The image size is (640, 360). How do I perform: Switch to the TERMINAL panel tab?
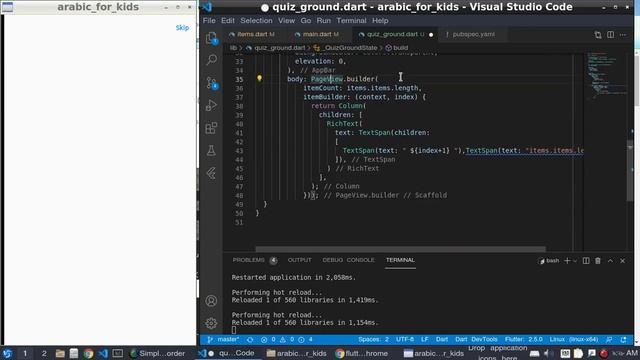tap(400, 260)
